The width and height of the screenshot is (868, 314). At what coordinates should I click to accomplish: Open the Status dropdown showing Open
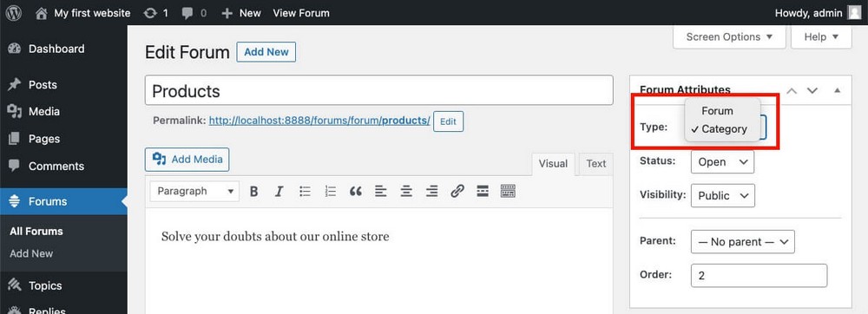[x=722, y=162]
